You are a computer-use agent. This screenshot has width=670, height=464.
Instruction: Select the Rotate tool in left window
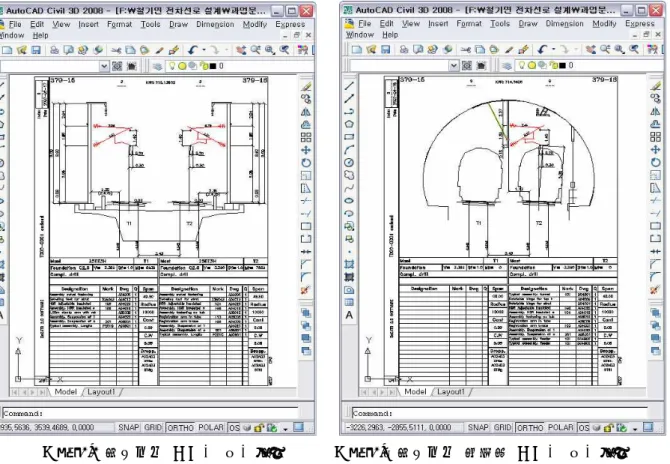click(306, 163)
